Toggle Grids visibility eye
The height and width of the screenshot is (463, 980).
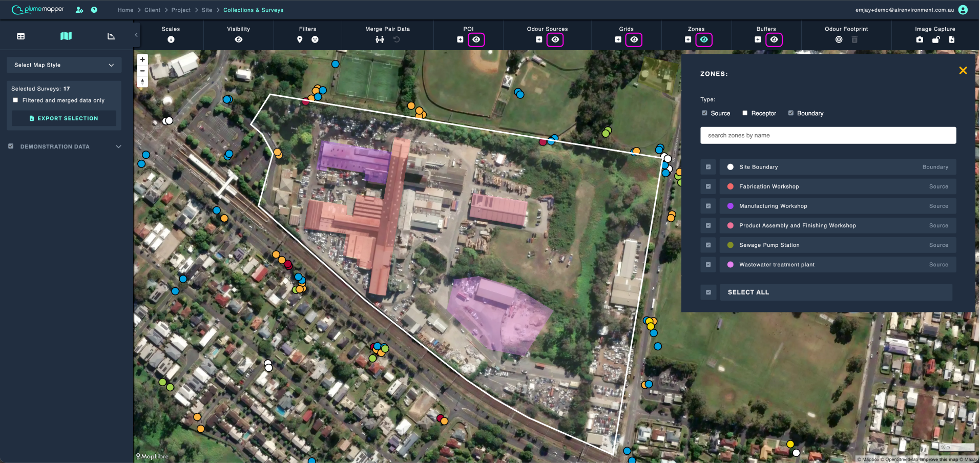634,39
